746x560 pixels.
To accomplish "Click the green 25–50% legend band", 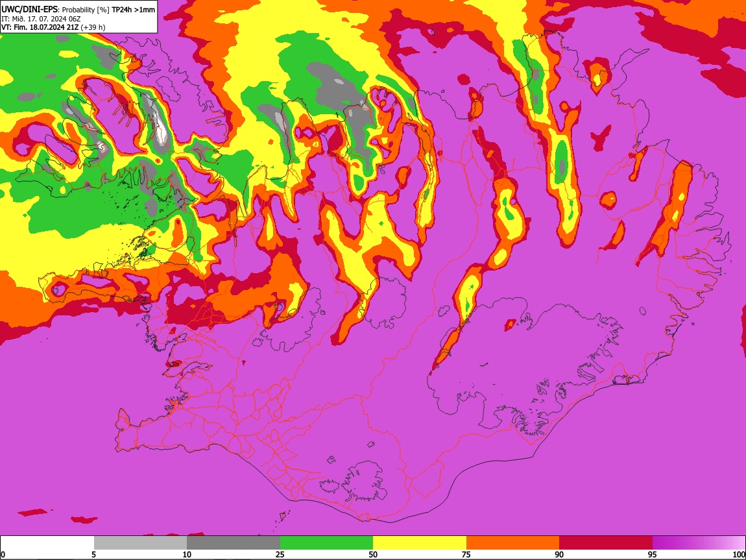I will (326, 543).
